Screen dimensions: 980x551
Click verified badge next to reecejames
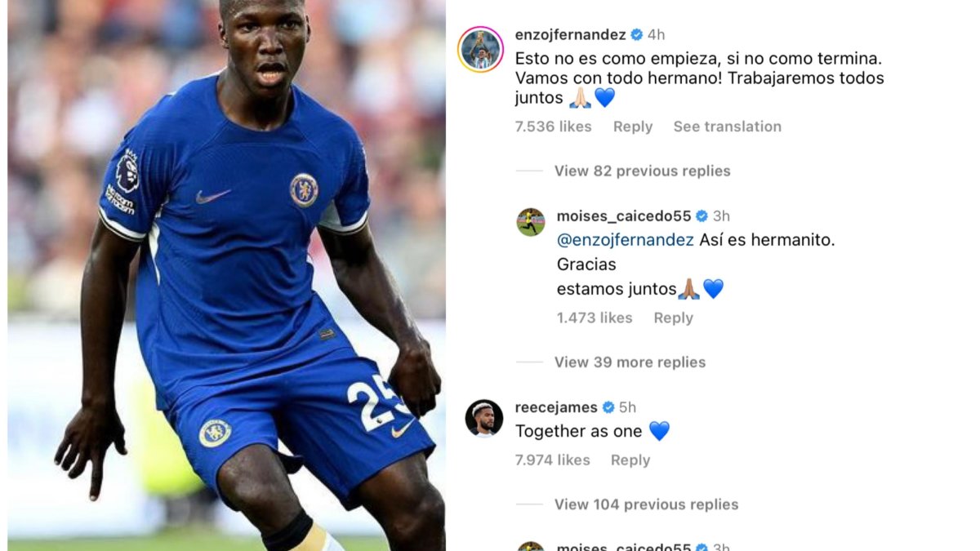pos(608,407)
